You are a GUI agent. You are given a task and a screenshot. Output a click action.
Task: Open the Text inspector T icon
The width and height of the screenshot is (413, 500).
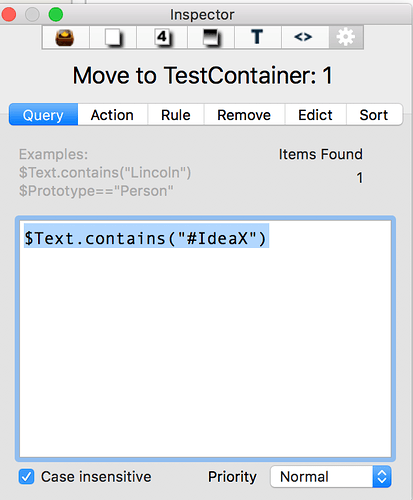click(x=258, y=37)
